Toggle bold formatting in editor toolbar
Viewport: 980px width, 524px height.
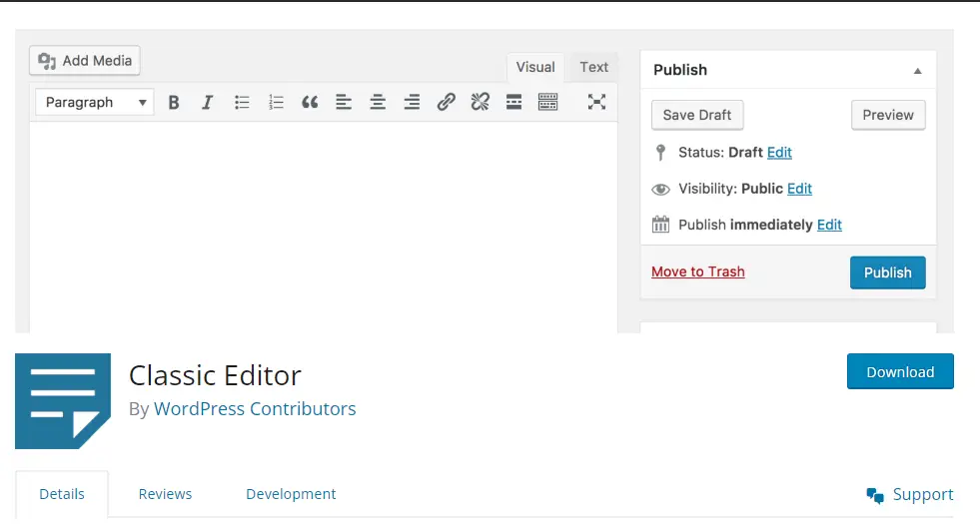pyautogui.click(x=174, y=103)
